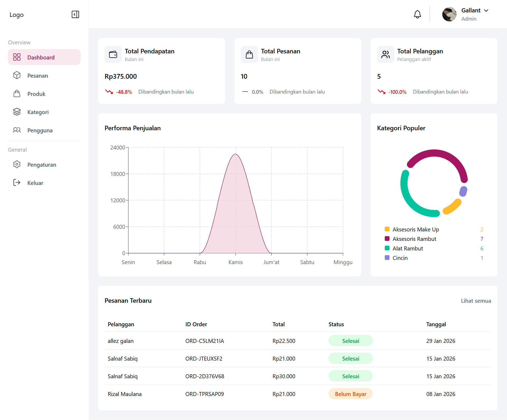Click the Pelanggan column header

coord(121,324)
